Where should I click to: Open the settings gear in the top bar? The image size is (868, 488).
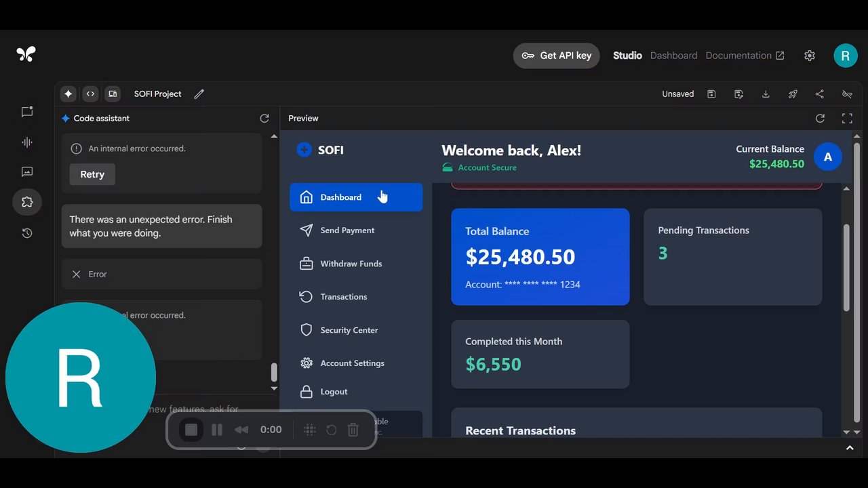[x=810, y=56]
